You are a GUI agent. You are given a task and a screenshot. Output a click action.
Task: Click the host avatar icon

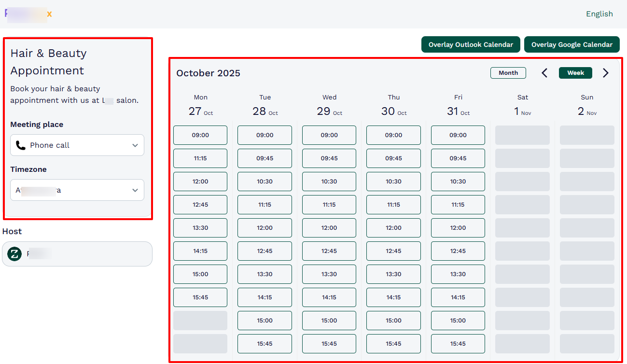[x=14, y=253]
